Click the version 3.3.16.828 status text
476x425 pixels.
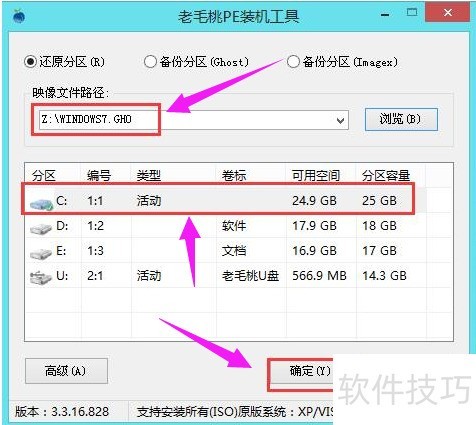(62, 412)
